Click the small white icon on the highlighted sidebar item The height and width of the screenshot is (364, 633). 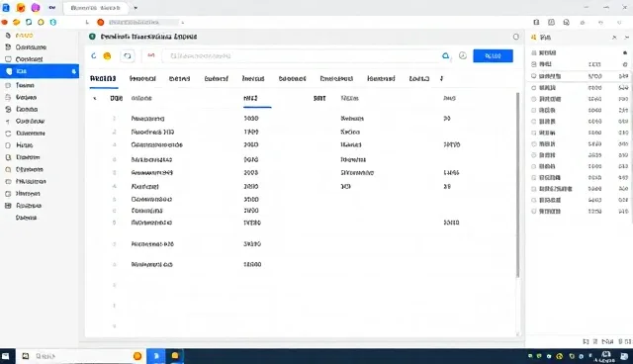(74, 71)
